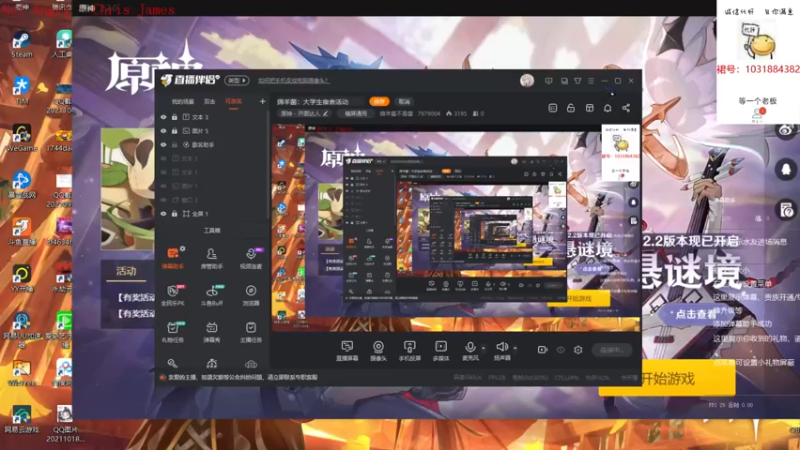Open the 斗鱼Buff tool
The width and height of the screenshot is (800, 450).
212,294
